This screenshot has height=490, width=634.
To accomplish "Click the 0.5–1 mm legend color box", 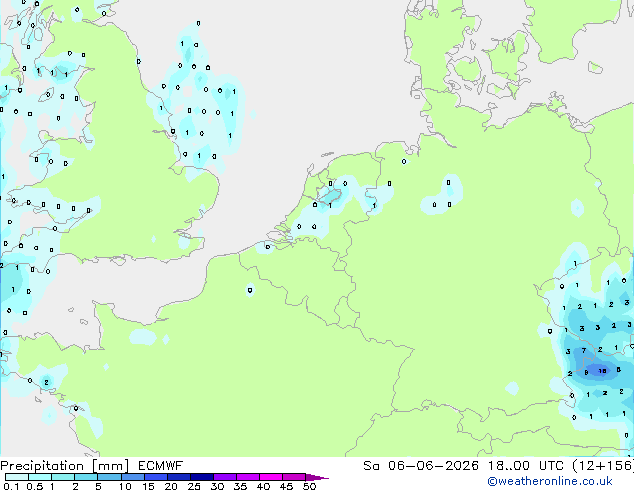I will pyautogui.click(x=40, y=477).
